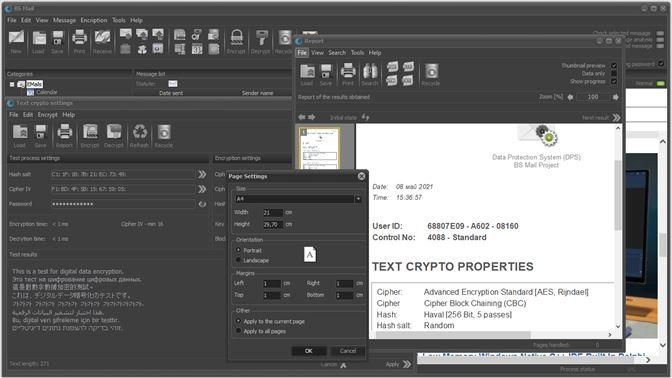Click the Report printer icon in Text crypto settings
This screenshot has height=378, width=672.
coord(64,132)
